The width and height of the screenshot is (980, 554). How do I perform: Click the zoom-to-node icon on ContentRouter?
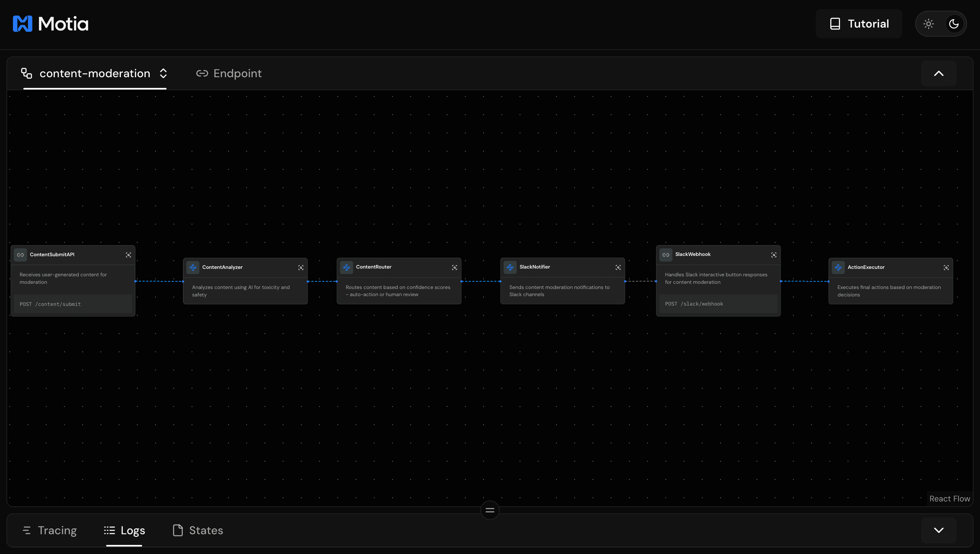455,267
